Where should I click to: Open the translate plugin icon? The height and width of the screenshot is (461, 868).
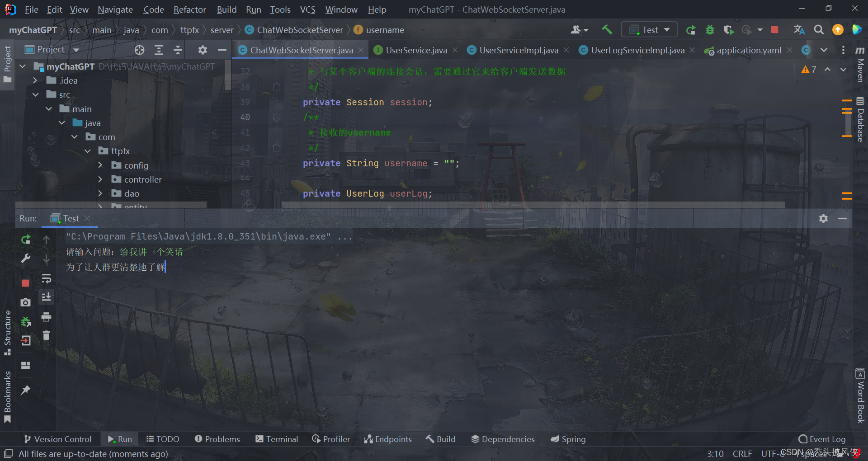[x=799, y=30]
